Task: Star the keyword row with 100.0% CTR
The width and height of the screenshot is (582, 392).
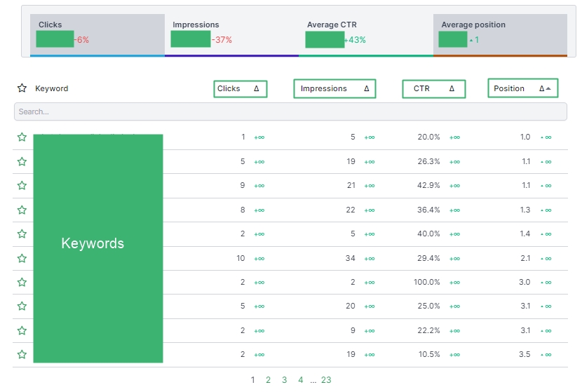Action: point(22,282)
